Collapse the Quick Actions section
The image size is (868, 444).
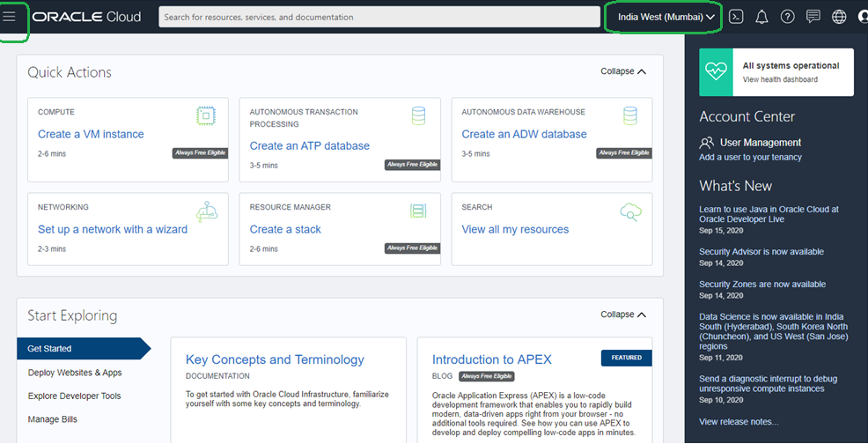pyautogui.click(x=623, y=71)
